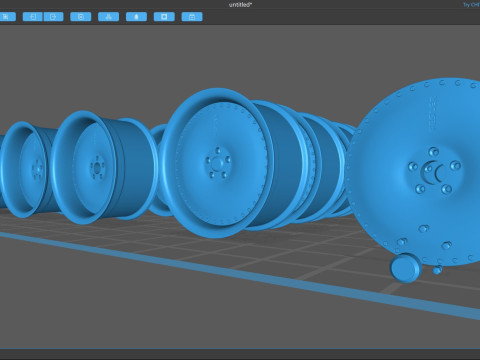Select the small center cap cylinder model
Image resolution: width=480 pixels, height=360 pixels.
(x=406, y=268)
